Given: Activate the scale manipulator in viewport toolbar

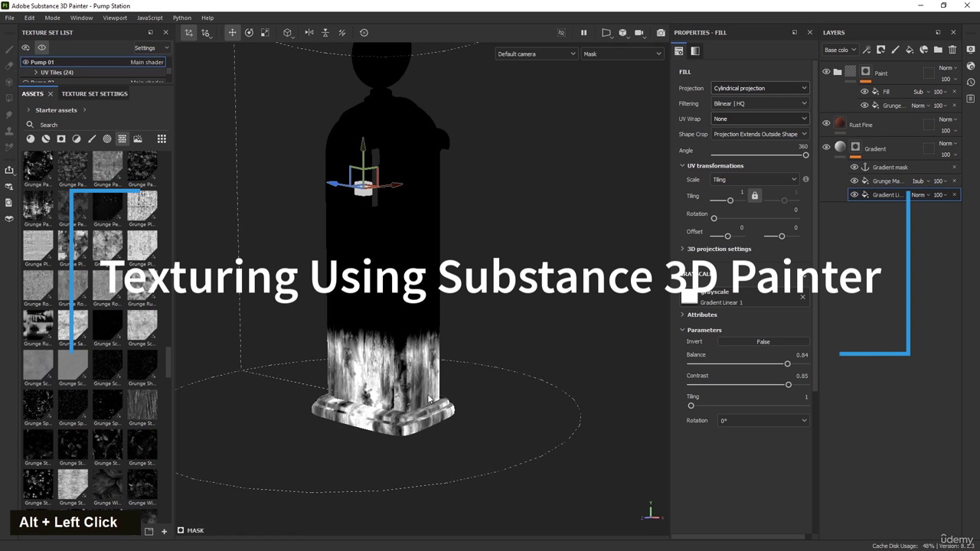Looking at the screenshot, I should 265,33.
